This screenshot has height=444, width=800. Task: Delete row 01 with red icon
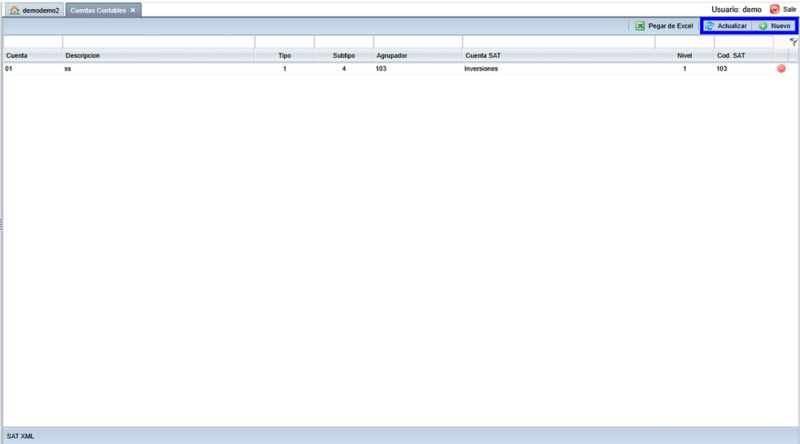coord(781,68)
